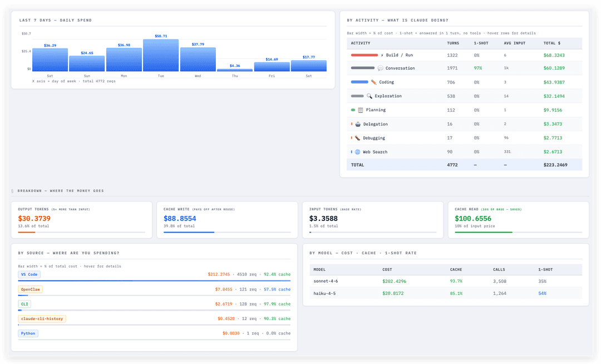Click the Output Tokens progress bar

[x=81, y=232]
